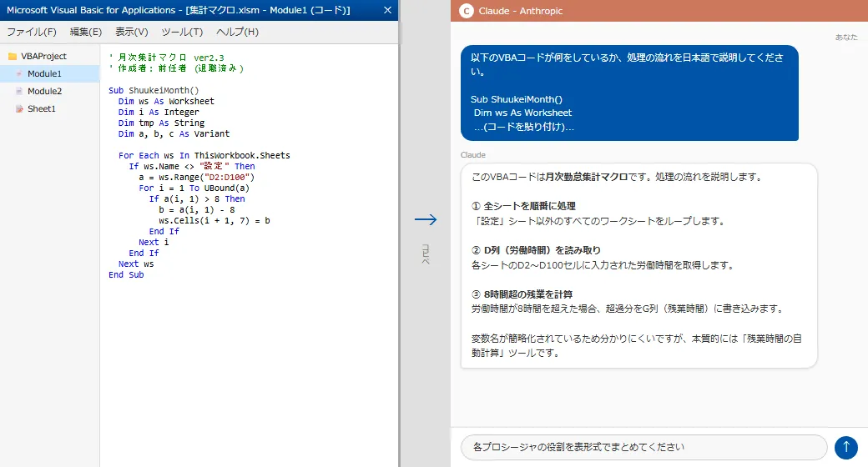The image size is (868, 467).
Task: Click the End Sub code line
Action: coord(126,274)
